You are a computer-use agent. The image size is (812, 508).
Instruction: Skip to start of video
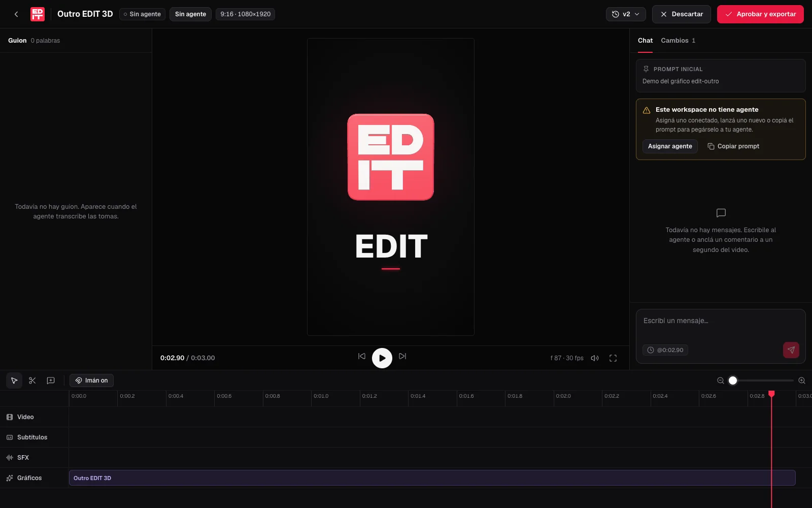pyautogui.click(x=362, y=357)
